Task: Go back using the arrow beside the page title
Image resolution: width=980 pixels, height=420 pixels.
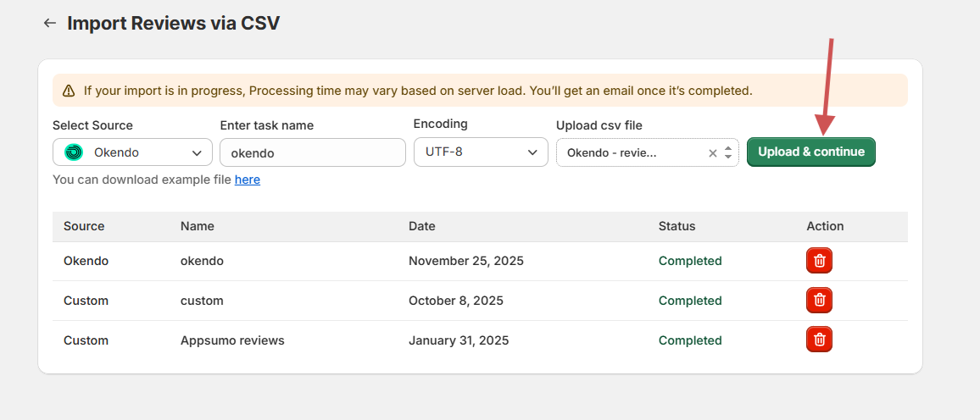Action: pyautogui.click(x=49, y=23)
